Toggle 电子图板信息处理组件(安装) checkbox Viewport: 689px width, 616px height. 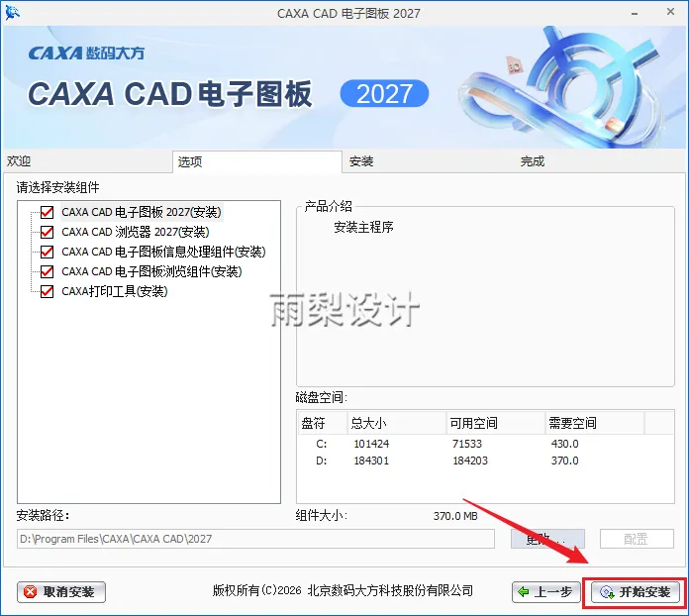click(47, 252)
